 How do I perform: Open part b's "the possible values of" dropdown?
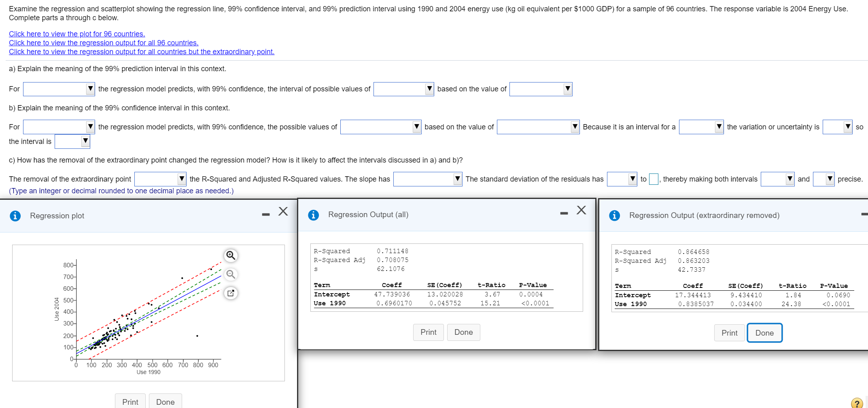pos(381,127)
